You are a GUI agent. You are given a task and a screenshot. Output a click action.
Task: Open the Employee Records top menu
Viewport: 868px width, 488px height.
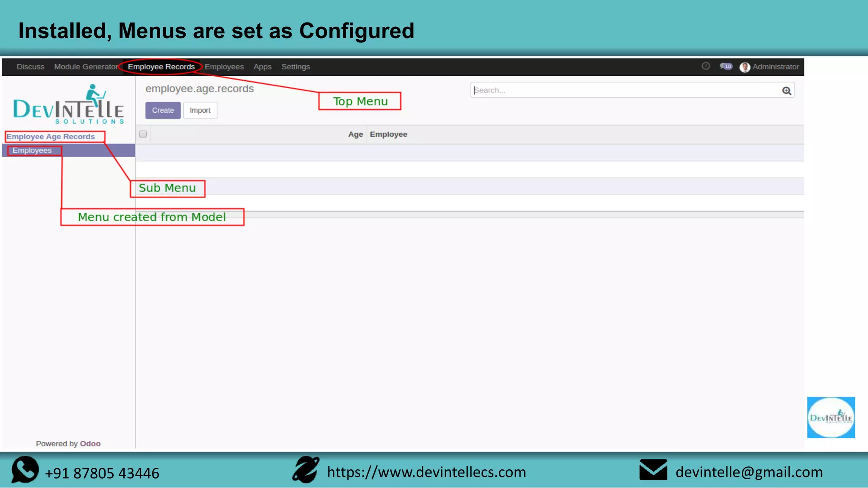click(x=161, y=67)
